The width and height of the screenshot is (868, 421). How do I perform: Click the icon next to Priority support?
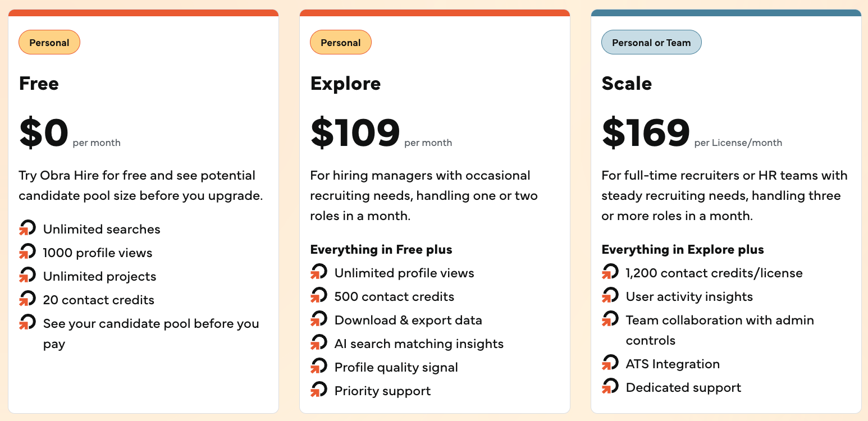pyautogui.click(x=319, y=390)
